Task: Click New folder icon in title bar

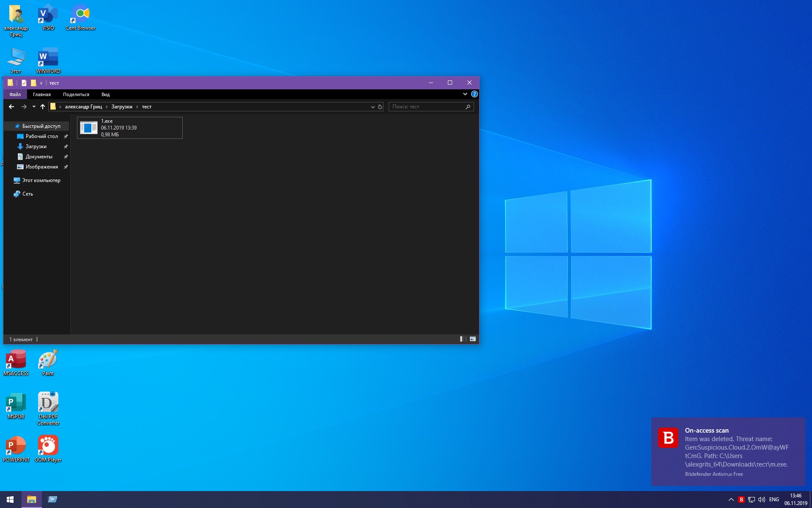Action: point(33,83)
